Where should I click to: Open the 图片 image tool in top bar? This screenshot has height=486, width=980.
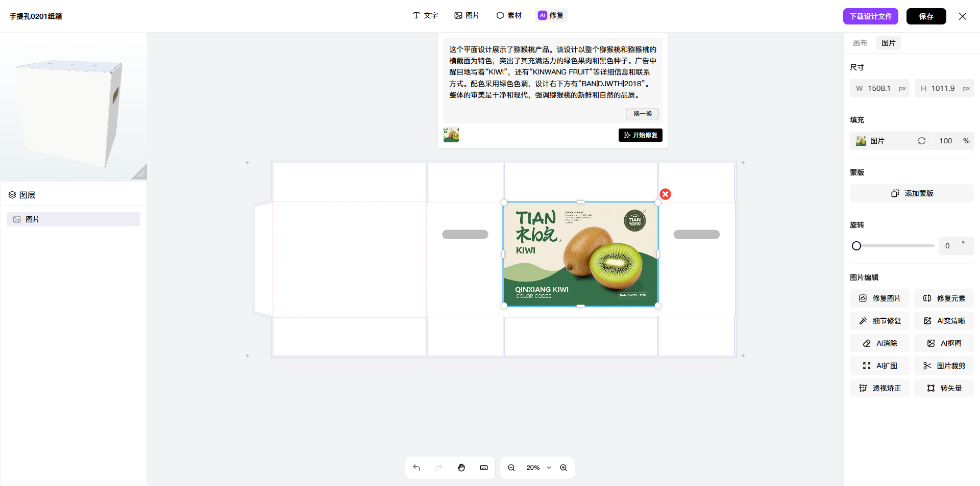[467, 15]
